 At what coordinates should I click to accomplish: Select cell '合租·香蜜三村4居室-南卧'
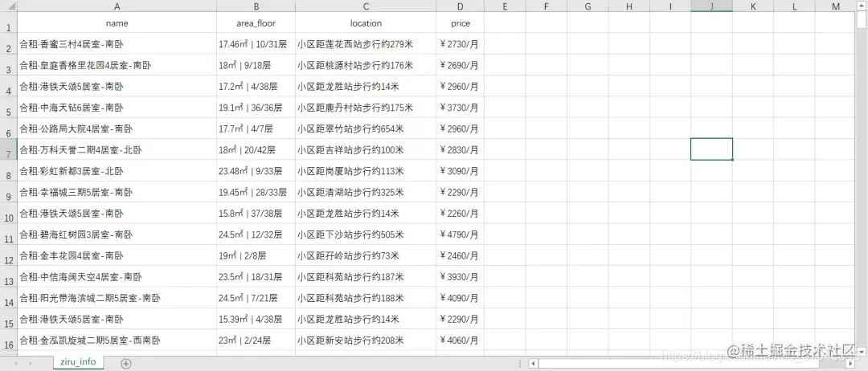(117, 43)
